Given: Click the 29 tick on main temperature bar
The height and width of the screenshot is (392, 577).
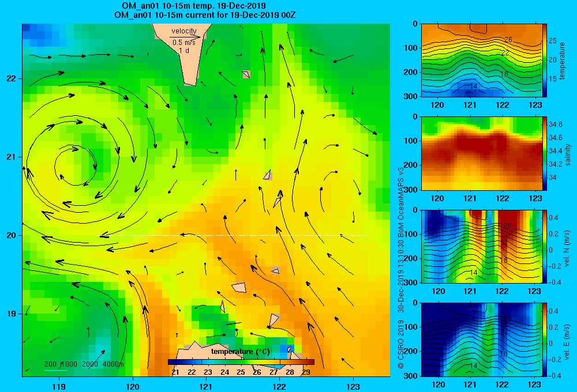Looking at the screenshot, I should pos(306,372).
